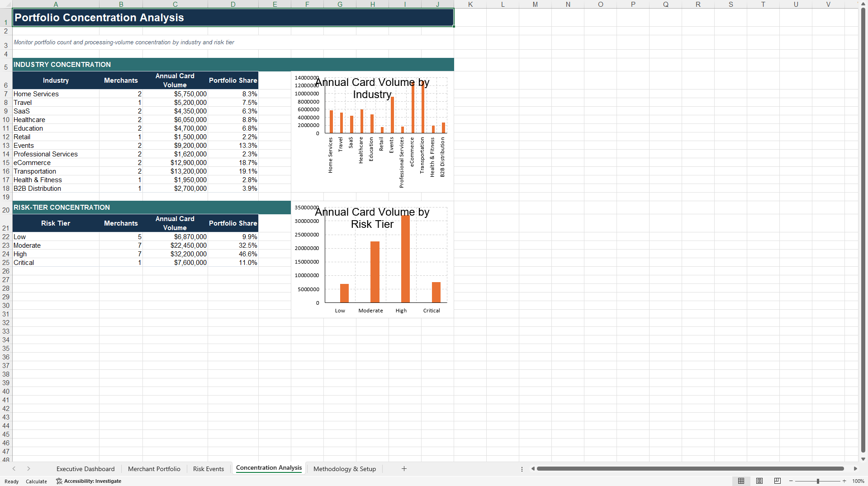Viewport: 868px width, 486px height.
Task: Select the eCommerce industry cell
Action: pyautogui.click(x=56, y=163)
